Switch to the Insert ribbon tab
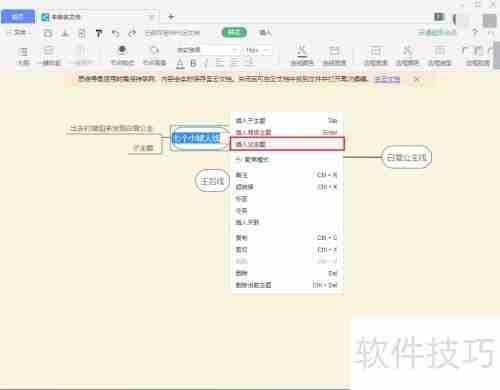 [265, 32]
